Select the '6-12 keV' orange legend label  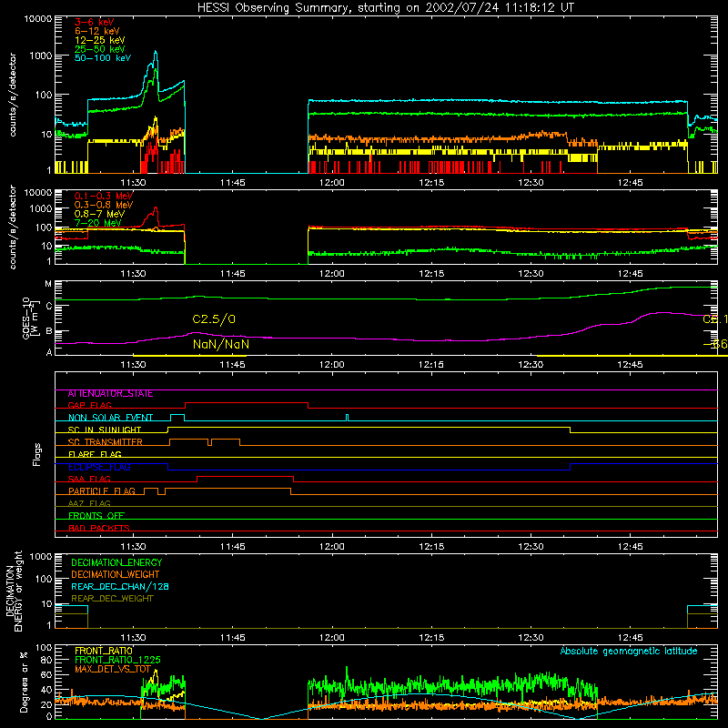coord(96,31)
